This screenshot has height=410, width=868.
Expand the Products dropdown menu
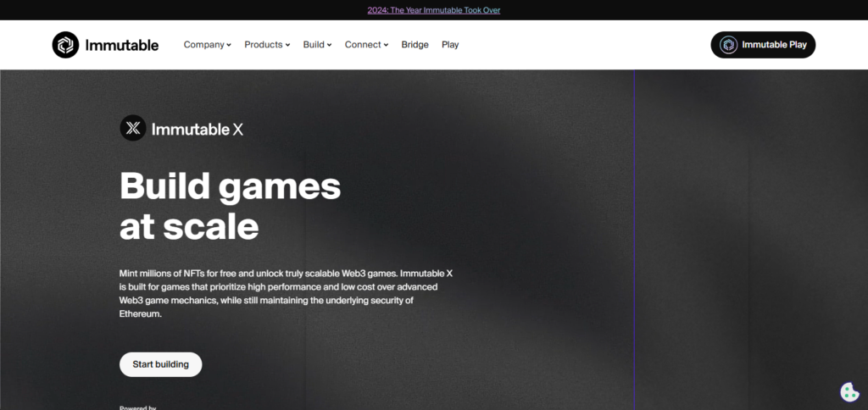pyautogui.click(x=267, y=45)
